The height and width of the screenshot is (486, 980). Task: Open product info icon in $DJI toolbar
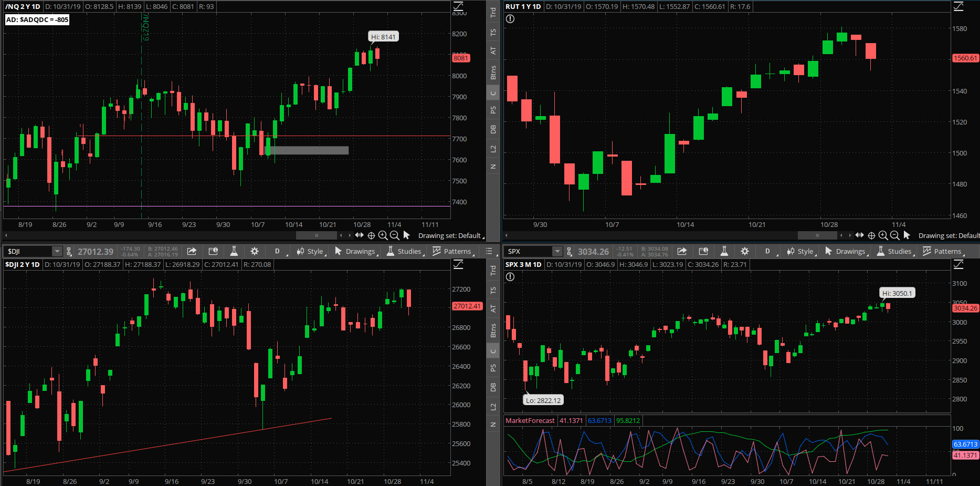[213, 251]
